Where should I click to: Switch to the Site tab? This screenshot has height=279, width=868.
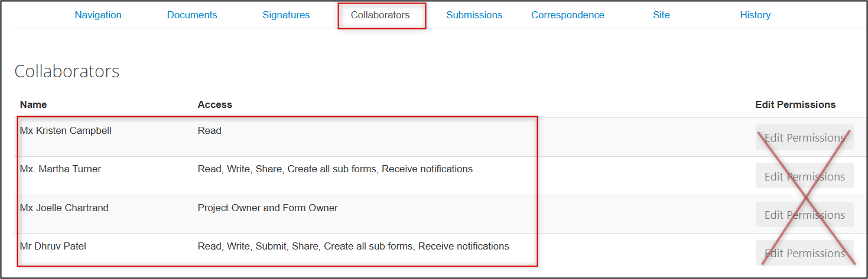[661, 15]
